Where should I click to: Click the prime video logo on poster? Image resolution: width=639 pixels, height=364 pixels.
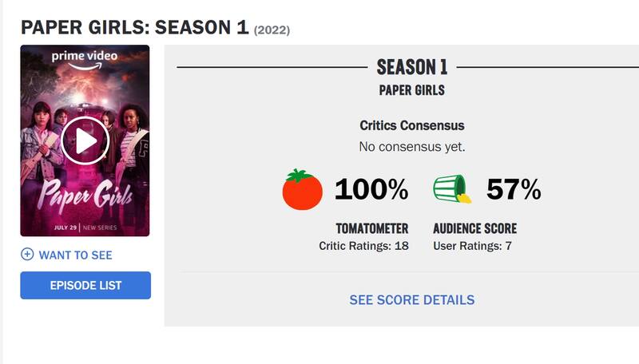coord(85,57)
